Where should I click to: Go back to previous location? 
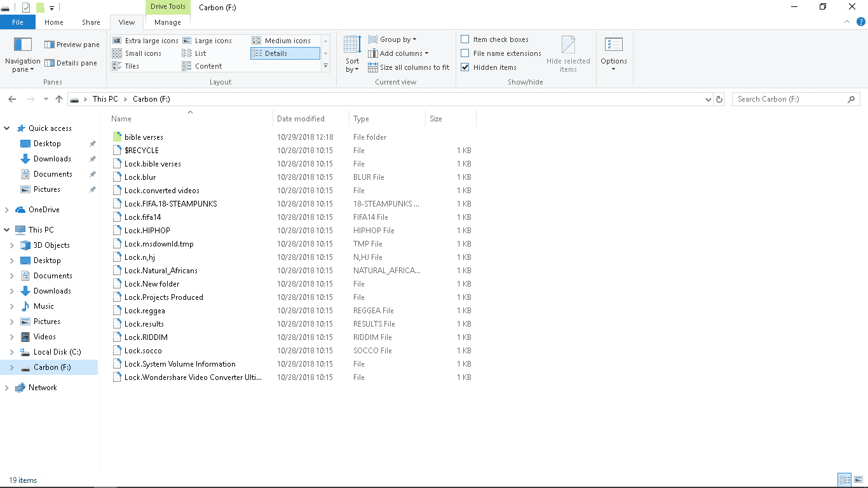click(12, 99)
